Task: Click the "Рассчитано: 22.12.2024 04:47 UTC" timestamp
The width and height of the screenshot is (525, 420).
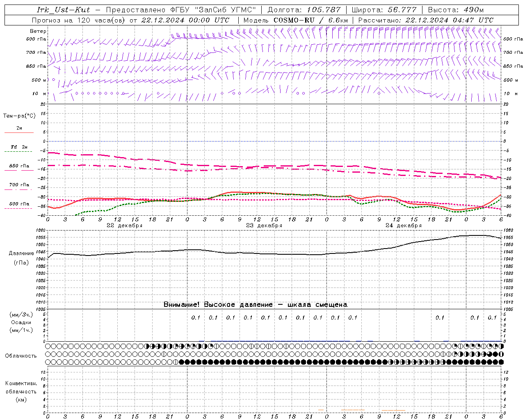Action: point(426,20)
